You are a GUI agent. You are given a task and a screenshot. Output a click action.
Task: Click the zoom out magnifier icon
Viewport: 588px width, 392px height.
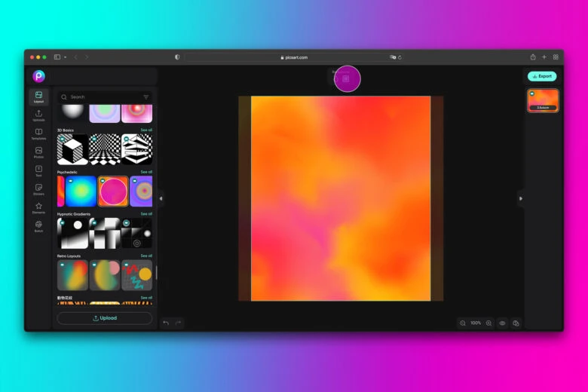click(x=463, y=323)
